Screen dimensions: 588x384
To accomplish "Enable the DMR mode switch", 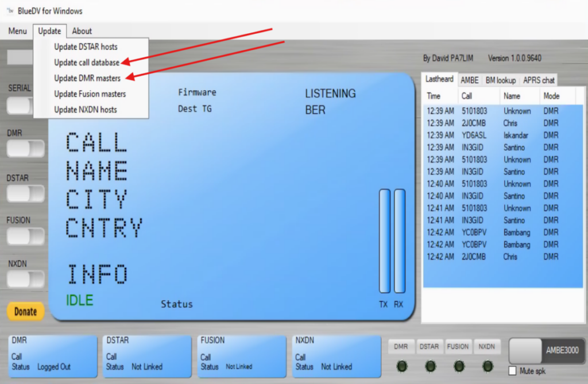I will pos(25,149).
